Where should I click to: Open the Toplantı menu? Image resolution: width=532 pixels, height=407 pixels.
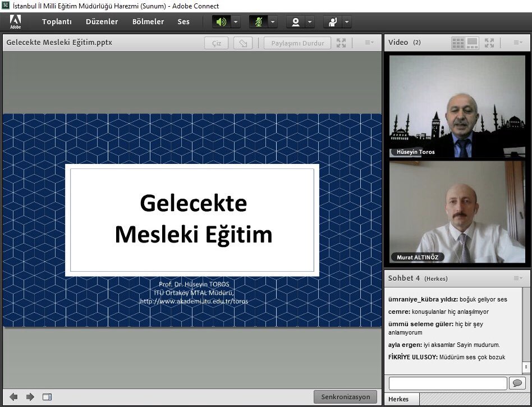pyautogui.click(x=57, y=22)
